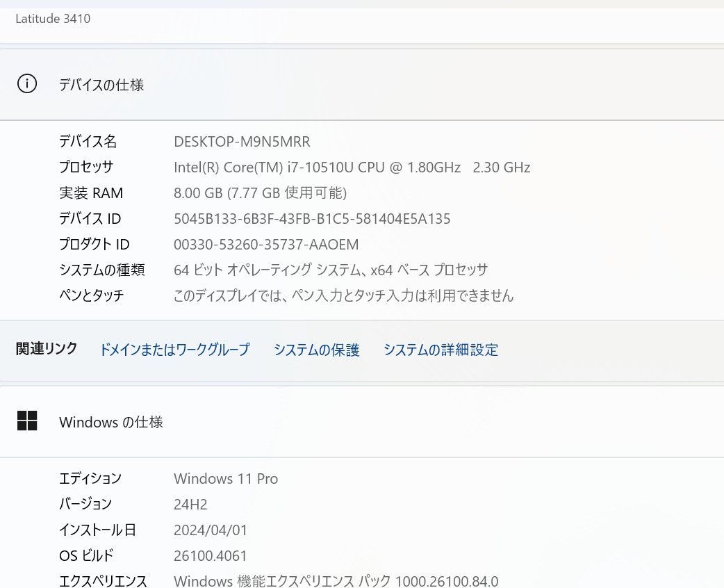The width and height of the screenshot is (724, 588).
Task: Click the OS build value 26100.4061
Action: click(210, 555)
